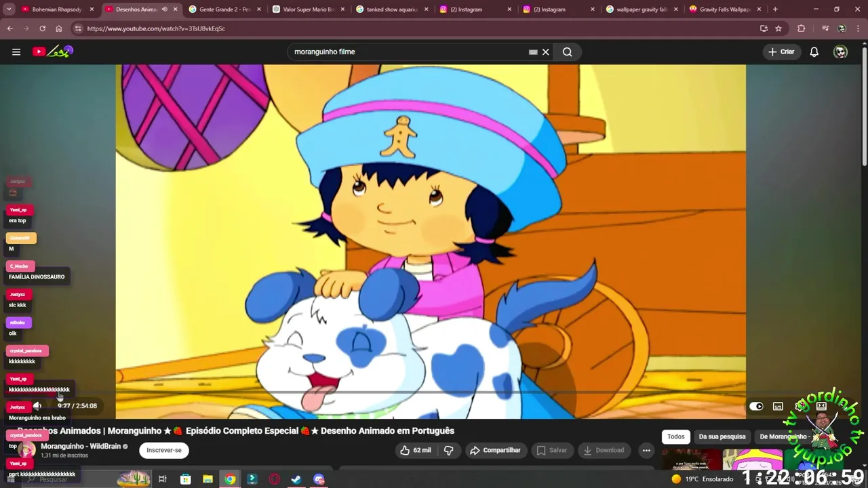Click the Download button
The width and height of the screenshot is (868, 488).
pyautogui.click(x=604, y=450)
